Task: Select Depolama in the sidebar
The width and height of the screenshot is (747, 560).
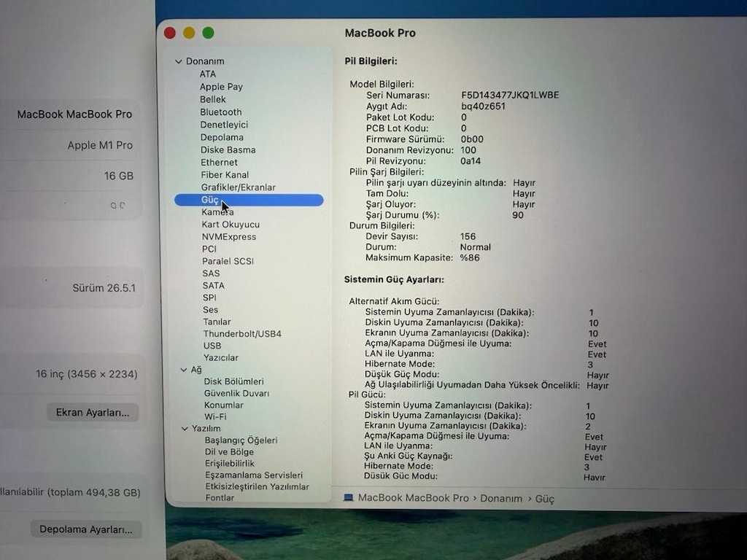Action: pos(222,137)
